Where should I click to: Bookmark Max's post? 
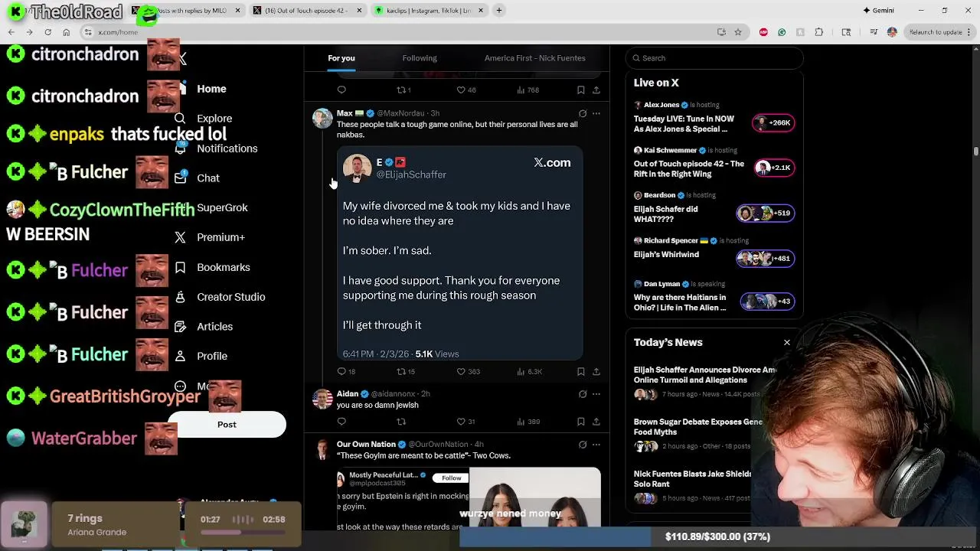coord(581,371)
